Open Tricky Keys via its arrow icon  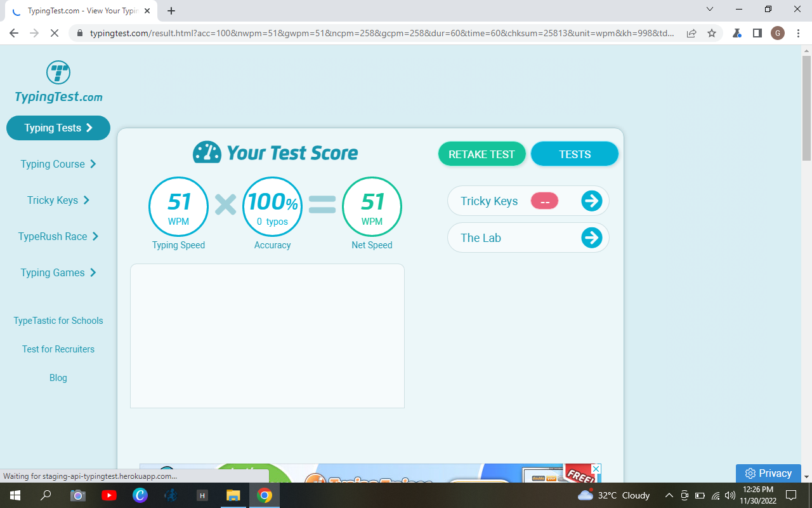pyautogui.click(x=591, y=201)
